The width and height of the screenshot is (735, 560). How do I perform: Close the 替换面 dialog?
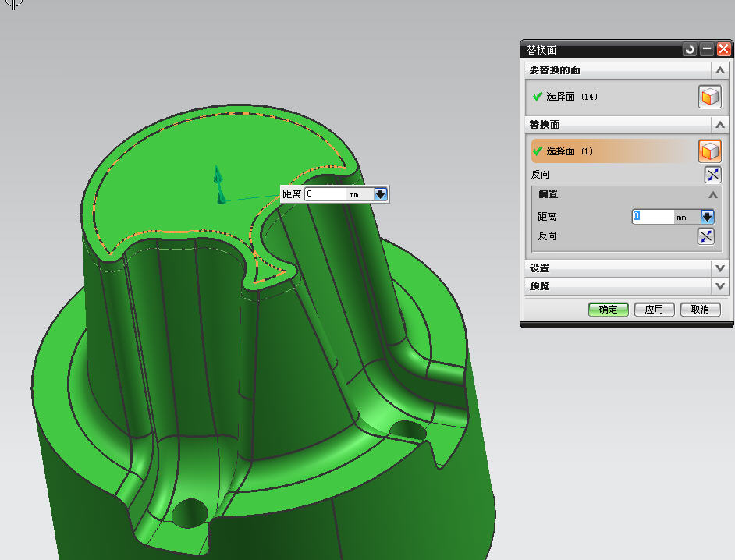[724, 49]
